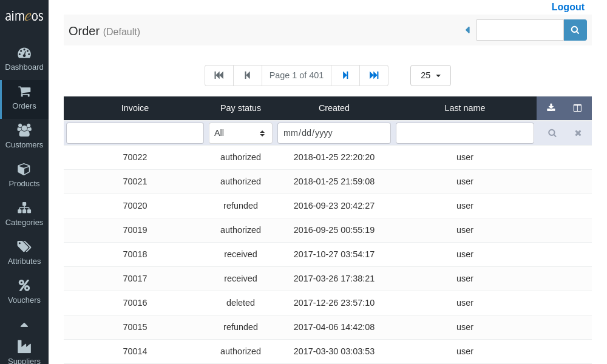Image resolution: width=607 pixels, height=364 pixels.
Task: Open the Attributes tags icon
Action: point(24,247)
